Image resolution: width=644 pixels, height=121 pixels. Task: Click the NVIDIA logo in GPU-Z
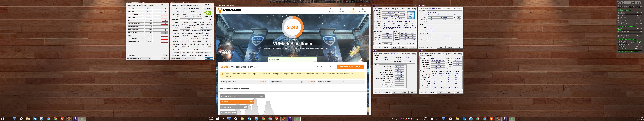click(x=208, y=14)
